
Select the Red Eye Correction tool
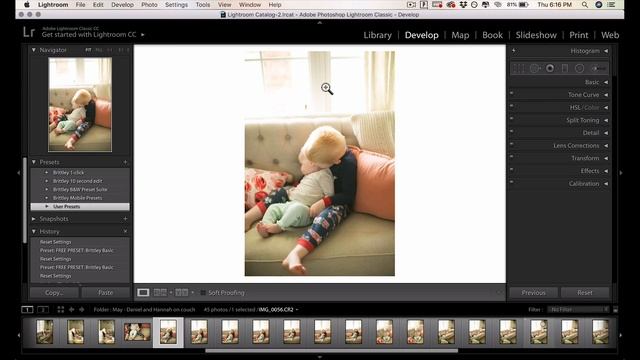tap(550, 68)
